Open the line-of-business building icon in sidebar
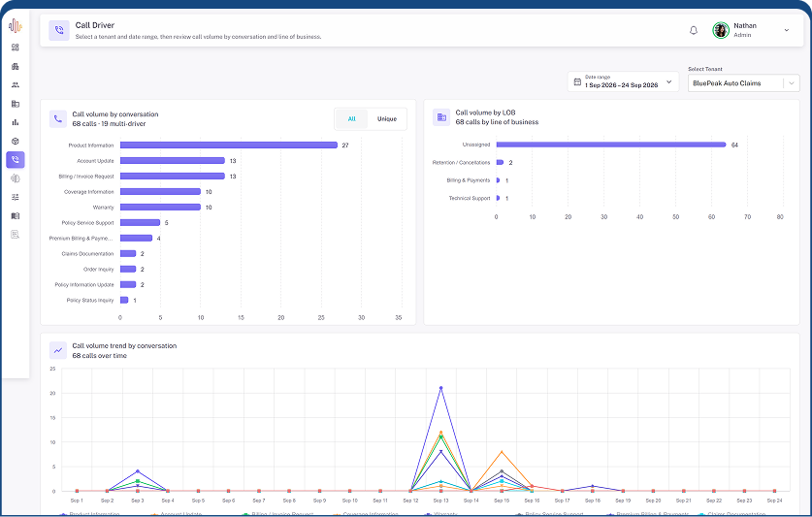Screen dimensions: 812x517 pos(15,104)
